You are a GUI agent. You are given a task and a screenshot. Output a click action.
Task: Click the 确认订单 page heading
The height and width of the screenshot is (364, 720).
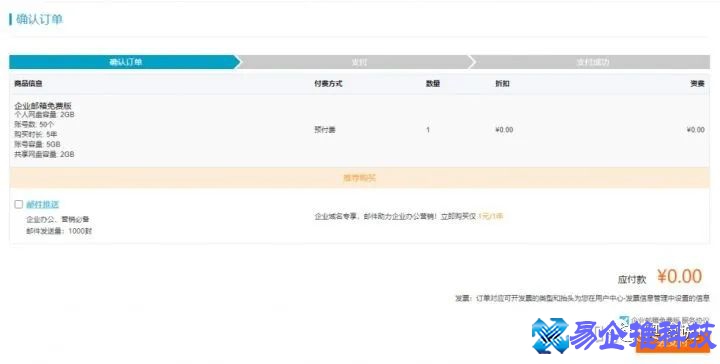click(39, 19)
